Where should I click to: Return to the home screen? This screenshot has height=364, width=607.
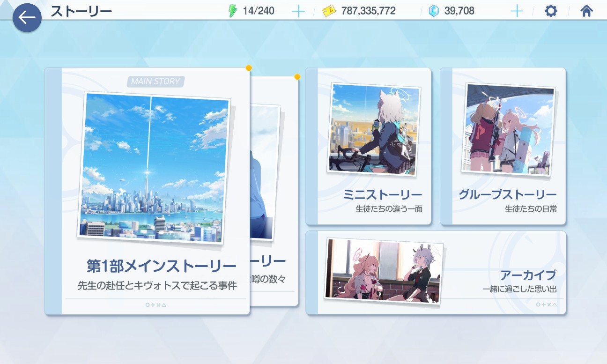point(587,11)
